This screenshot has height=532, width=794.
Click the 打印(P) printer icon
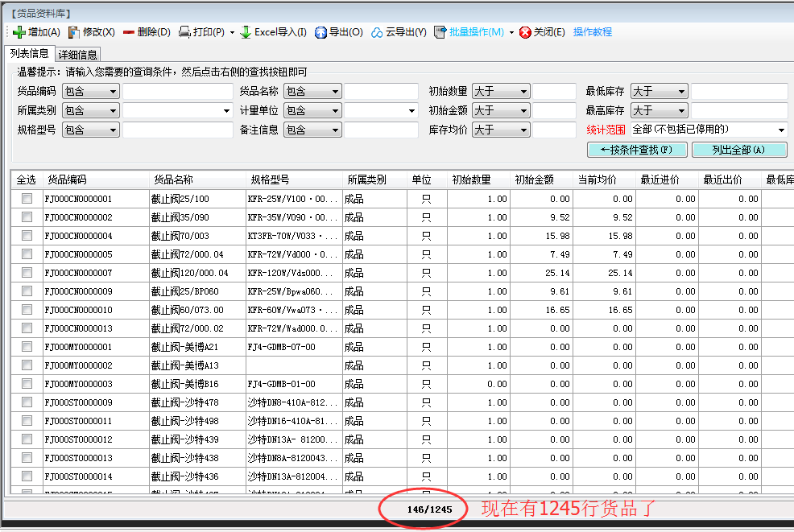(x=184, y=32)
